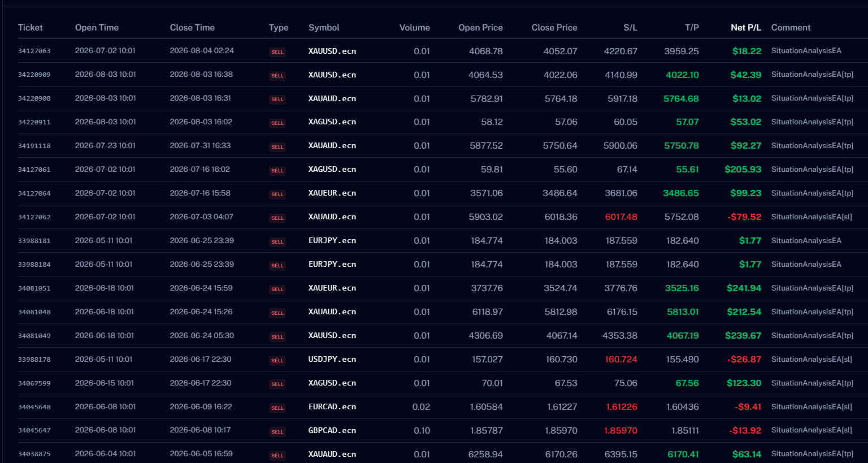Click the GBPCAD.ecn symbol
The image size is (868, 463).
[x=332, y=430]
